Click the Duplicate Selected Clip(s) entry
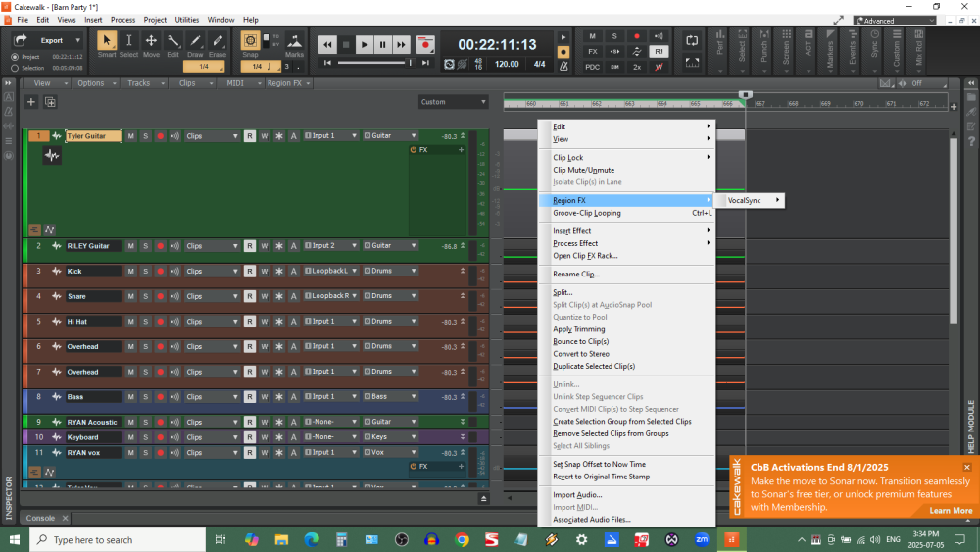The height and width of the screenshot is (552, 980). tap(626, 366)
